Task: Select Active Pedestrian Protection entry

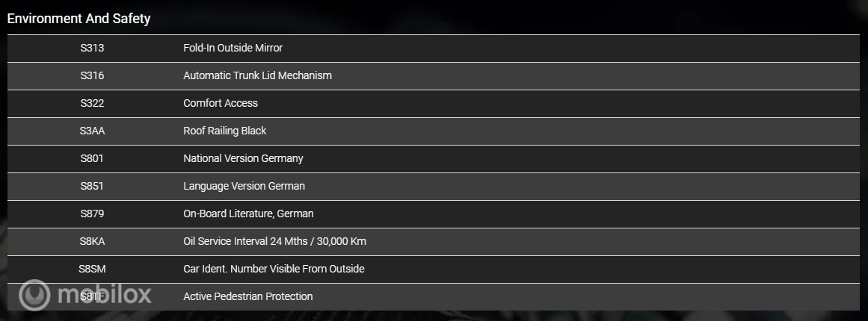Action: (248, 296)
